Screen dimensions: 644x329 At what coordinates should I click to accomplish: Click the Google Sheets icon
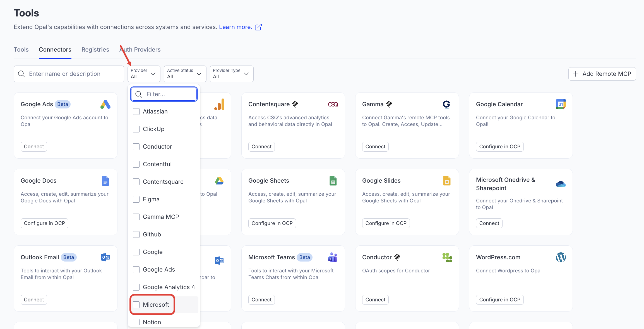333,181
